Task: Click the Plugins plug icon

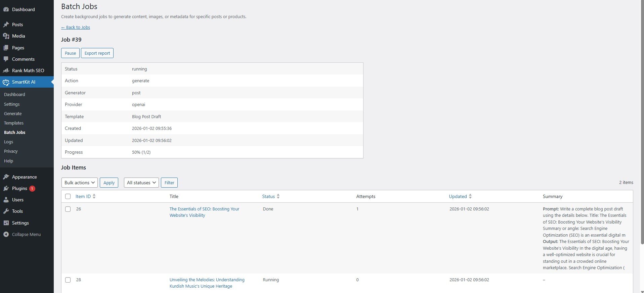Action: [6, 188]
